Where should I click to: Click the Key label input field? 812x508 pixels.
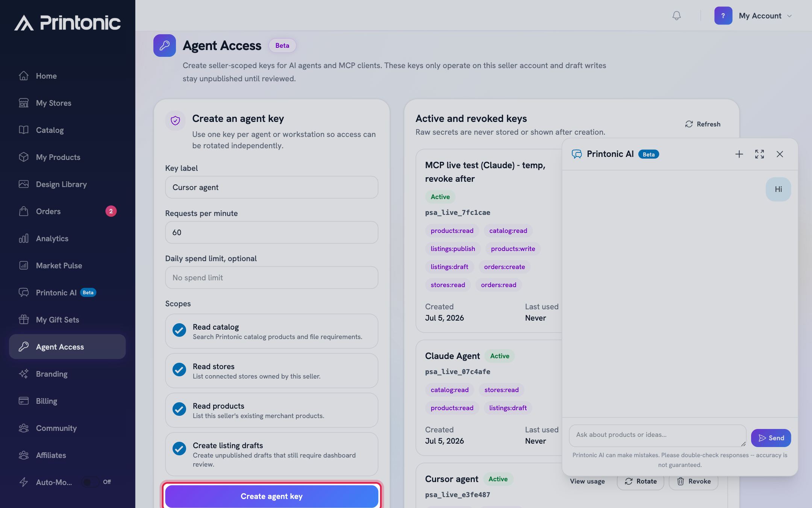point(271,187)
